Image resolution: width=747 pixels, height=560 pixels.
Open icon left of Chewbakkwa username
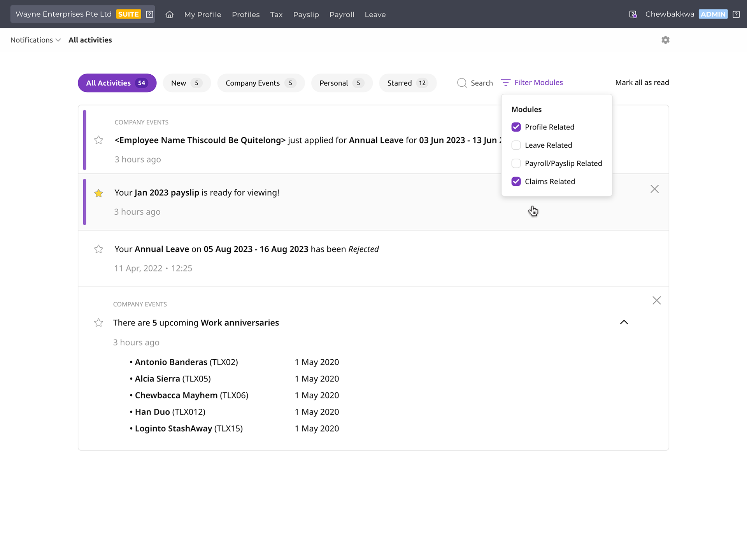coord(633,14)
